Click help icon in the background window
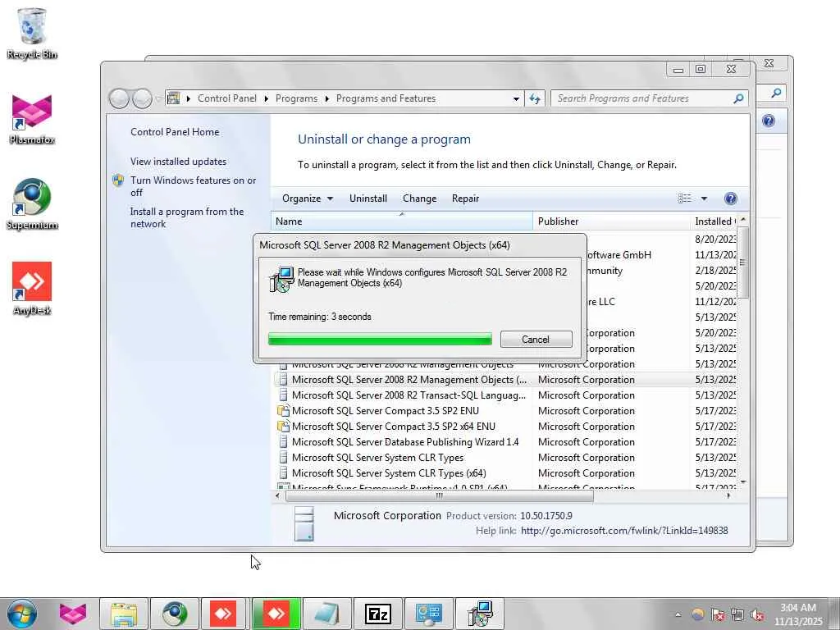 [x=768, y=121]
